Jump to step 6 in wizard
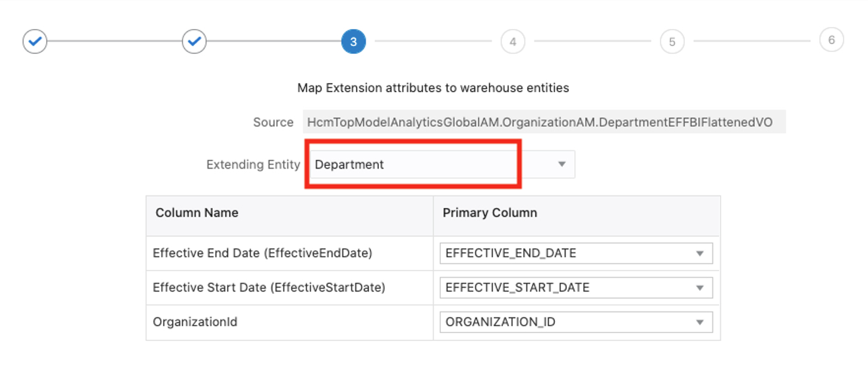This screenshot has width=868, height=370. pyautogui.click(x=831, y=40)
